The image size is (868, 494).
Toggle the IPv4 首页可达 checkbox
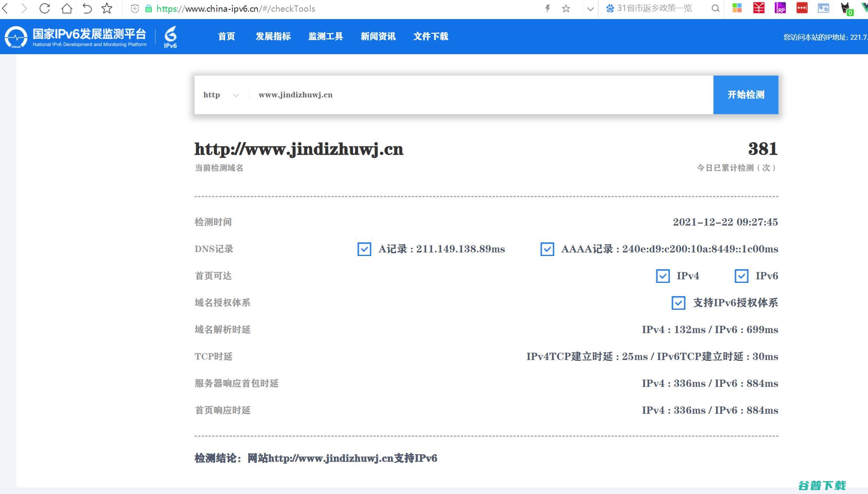pyautogui.click(x=663, y=276)
